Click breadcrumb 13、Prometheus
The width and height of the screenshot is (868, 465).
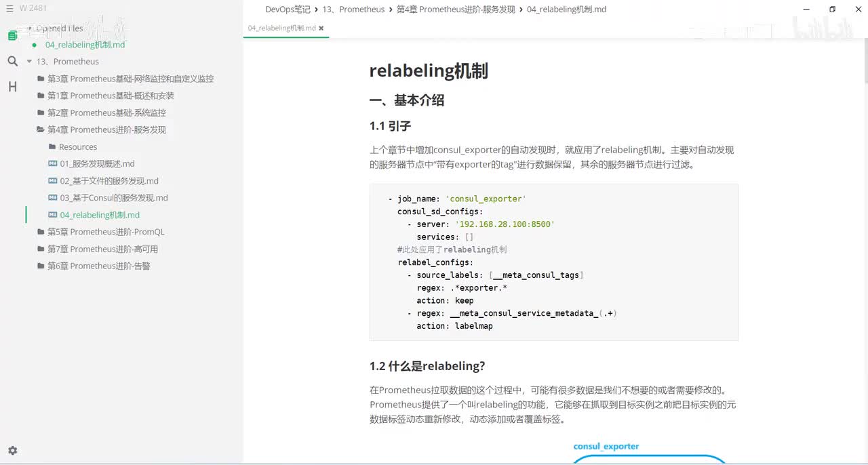click(353, 9)
